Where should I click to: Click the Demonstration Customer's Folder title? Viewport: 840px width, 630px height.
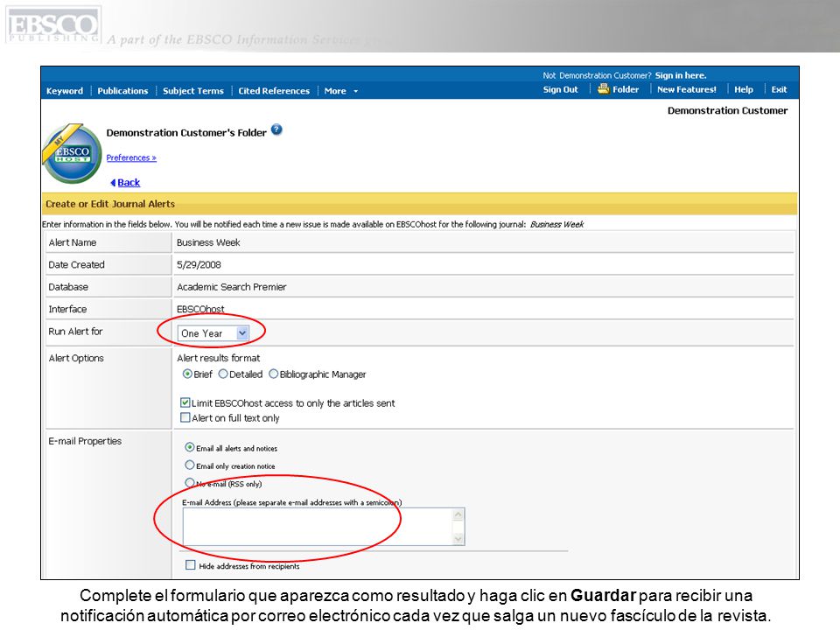tap(185, 133)
